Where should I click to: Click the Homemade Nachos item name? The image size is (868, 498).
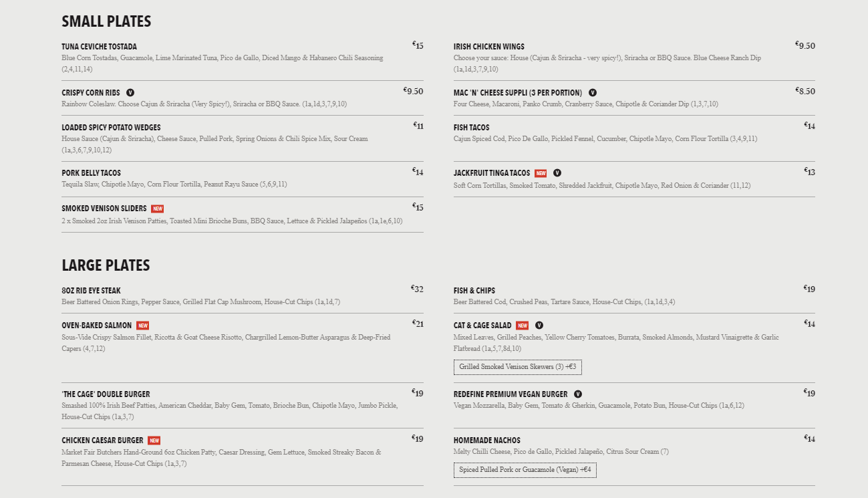coord(486,441)
